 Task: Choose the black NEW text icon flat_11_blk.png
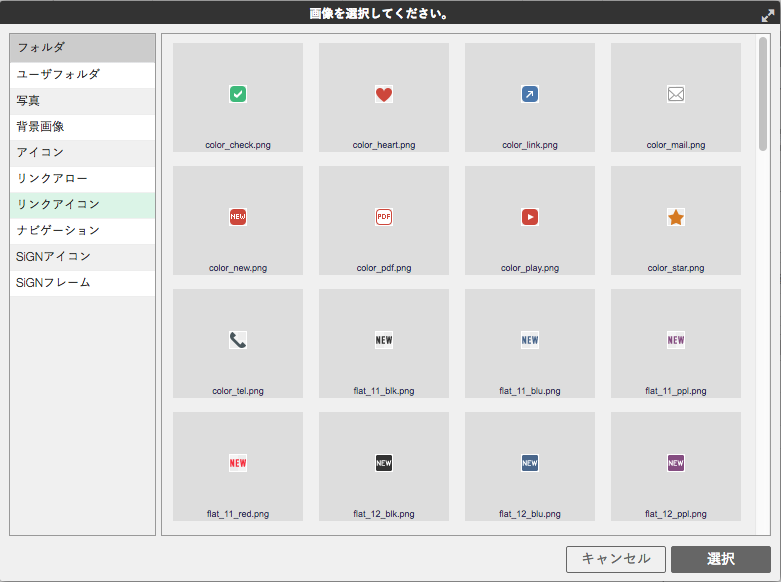[384, 340]
